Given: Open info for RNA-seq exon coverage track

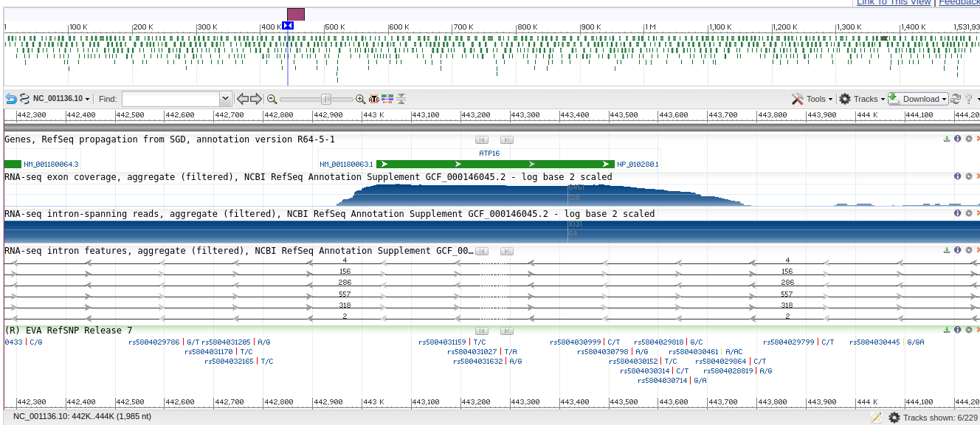Looking at the screenshot, I should pyautogui.click(x=958, y=176).
